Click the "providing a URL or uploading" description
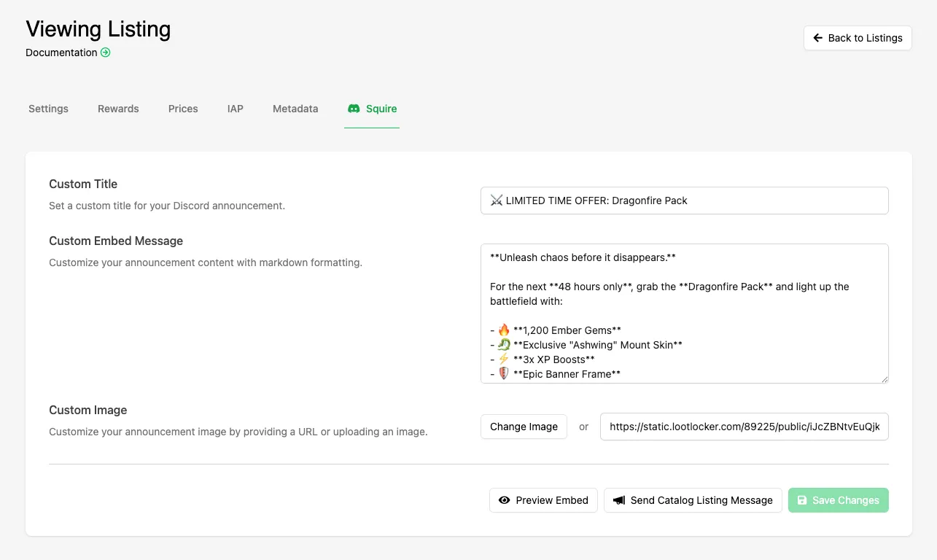 [x=238, y=432]
